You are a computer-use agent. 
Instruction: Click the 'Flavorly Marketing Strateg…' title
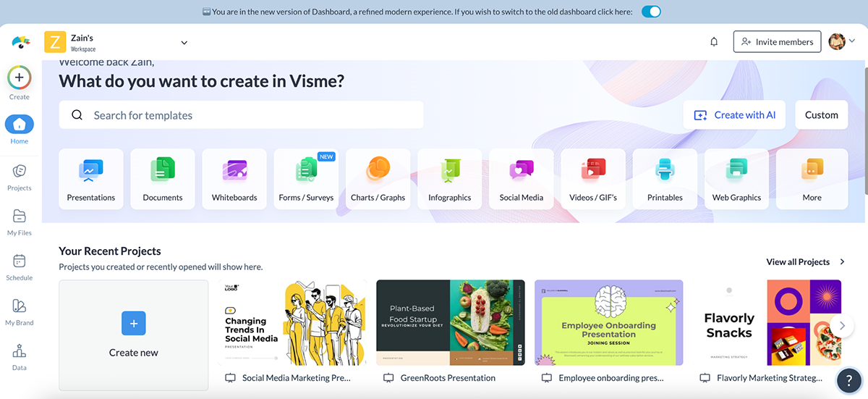coord(769,378)
